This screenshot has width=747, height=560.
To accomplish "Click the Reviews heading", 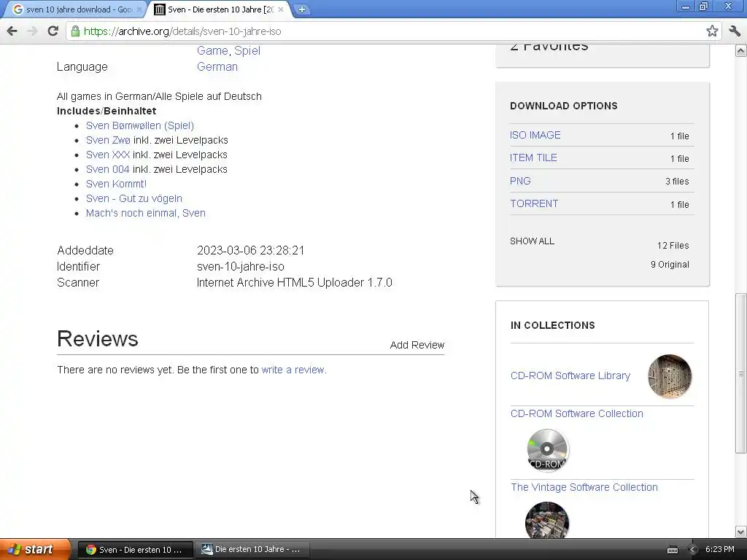I will [x=98, y=339].
